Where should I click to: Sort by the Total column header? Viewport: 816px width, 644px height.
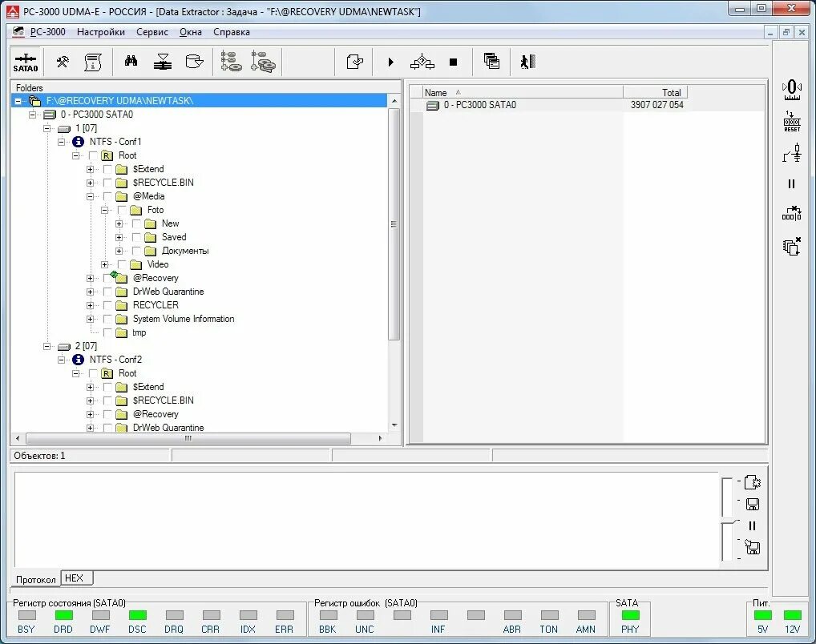pos(655,92)
